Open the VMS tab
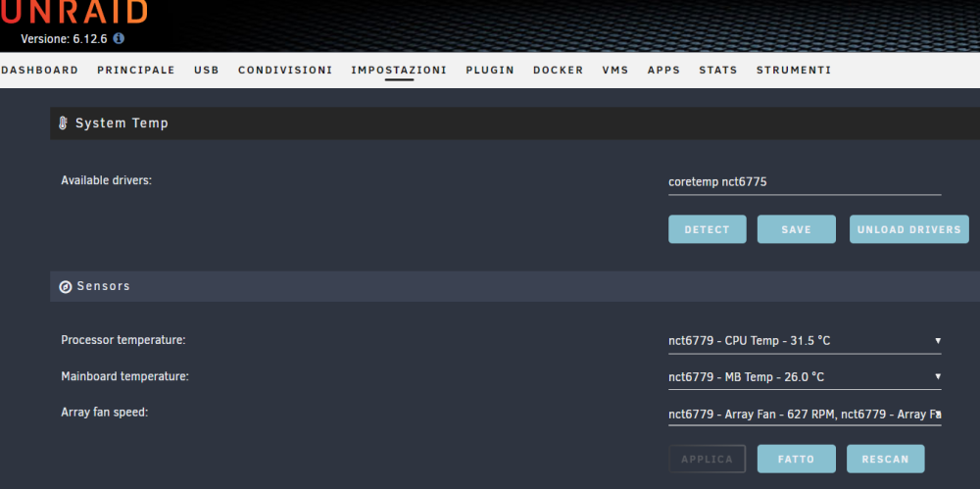The height and width of the screenshot is (489, 980). 615,70
